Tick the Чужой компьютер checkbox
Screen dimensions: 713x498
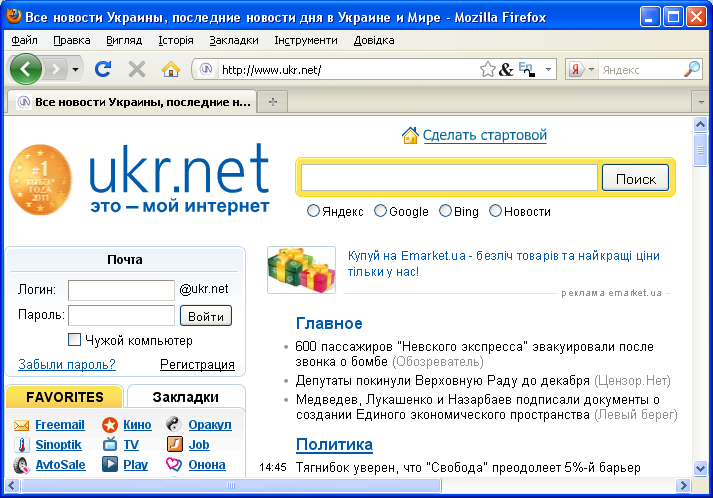point(74,340)
